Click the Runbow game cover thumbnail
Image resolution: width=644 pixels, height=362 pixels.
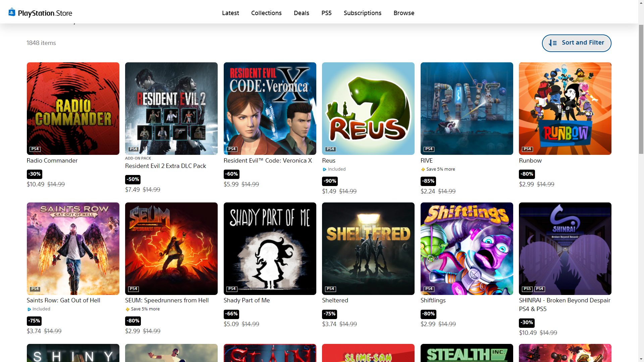565,108
